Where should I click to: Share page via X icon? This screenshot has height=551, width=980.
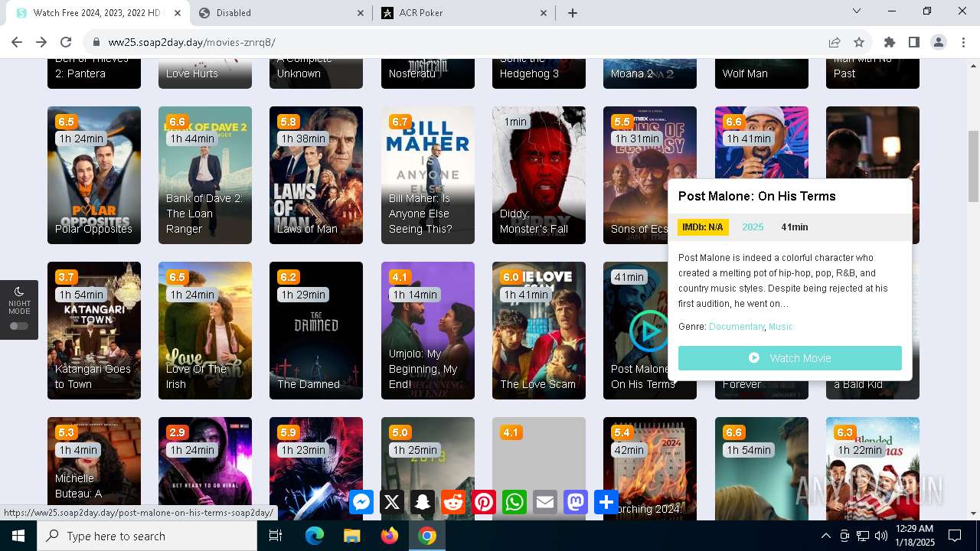392,502
